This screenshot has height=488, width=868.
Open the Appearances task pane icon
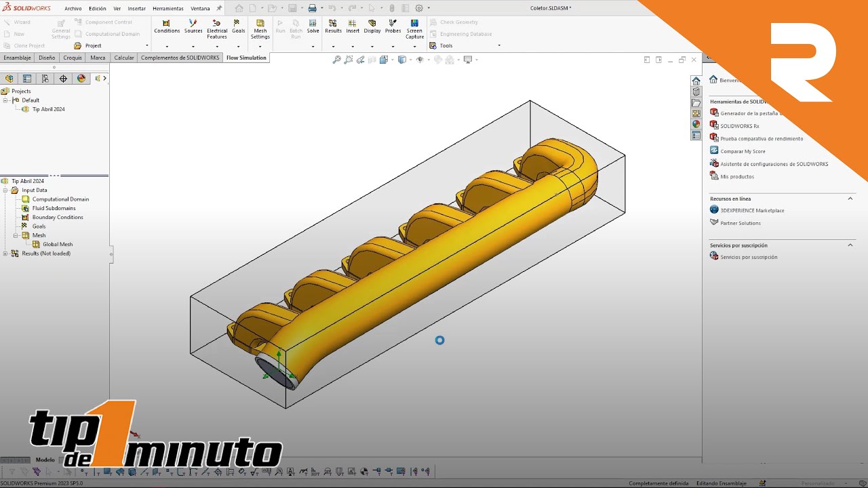[x=696, y=124]
